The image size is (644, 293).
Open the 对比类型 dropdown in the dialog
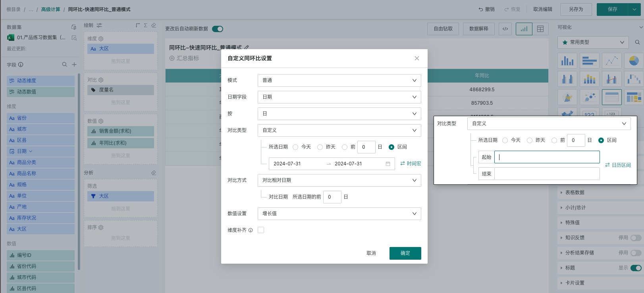click(x=339, y=130)
